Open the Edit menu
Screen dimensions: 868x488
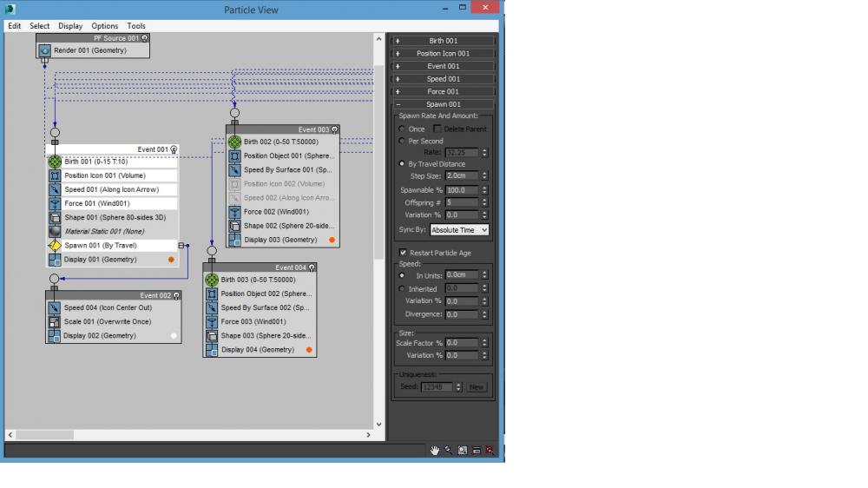[15, 26]
